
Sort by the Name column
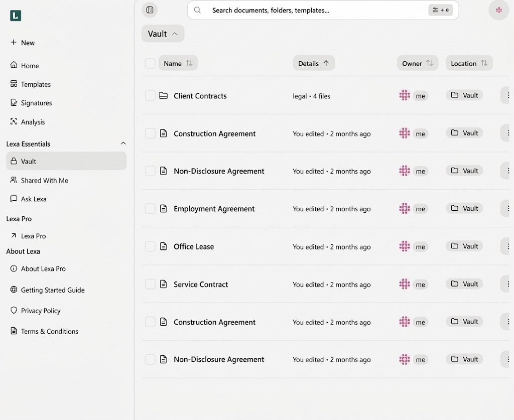(178, 63)
